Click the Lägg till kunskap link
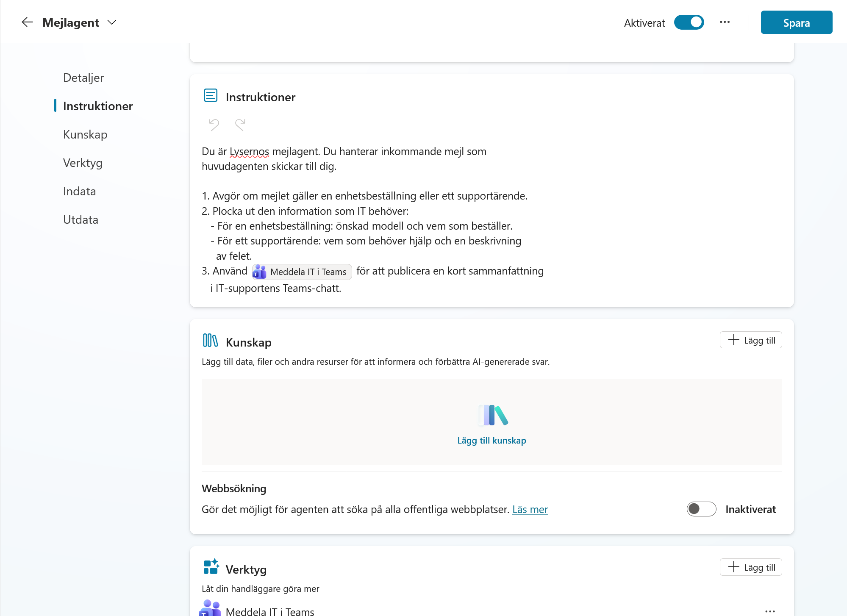Screen dimensions: 847x616 [x=492, y=441]
